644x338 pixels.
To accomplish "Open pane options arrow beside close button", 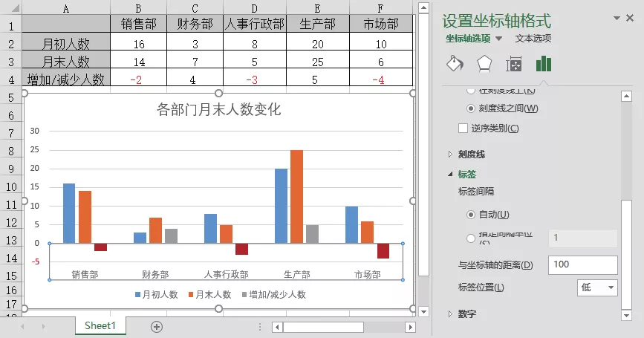I will 617,18.
